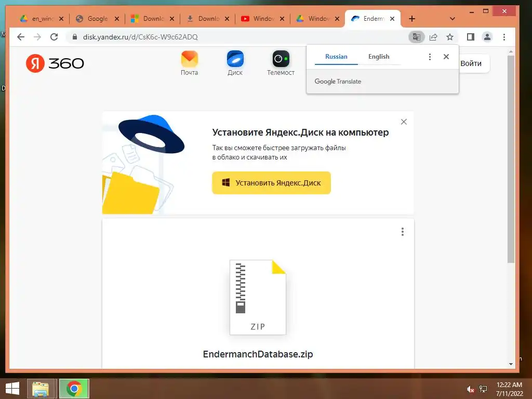This screenshot has height=399, width=532.
Task: Open the Chrome profile avatar
Action: [487, 37]
